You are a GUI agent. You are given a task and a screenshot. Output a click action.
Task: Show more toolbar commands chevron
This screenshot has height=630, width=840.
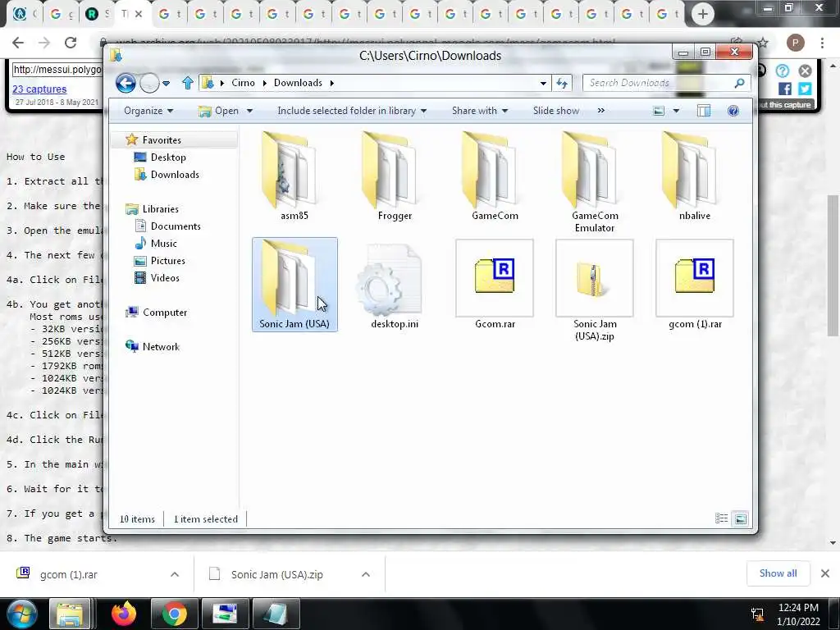[x=600, y=111]
